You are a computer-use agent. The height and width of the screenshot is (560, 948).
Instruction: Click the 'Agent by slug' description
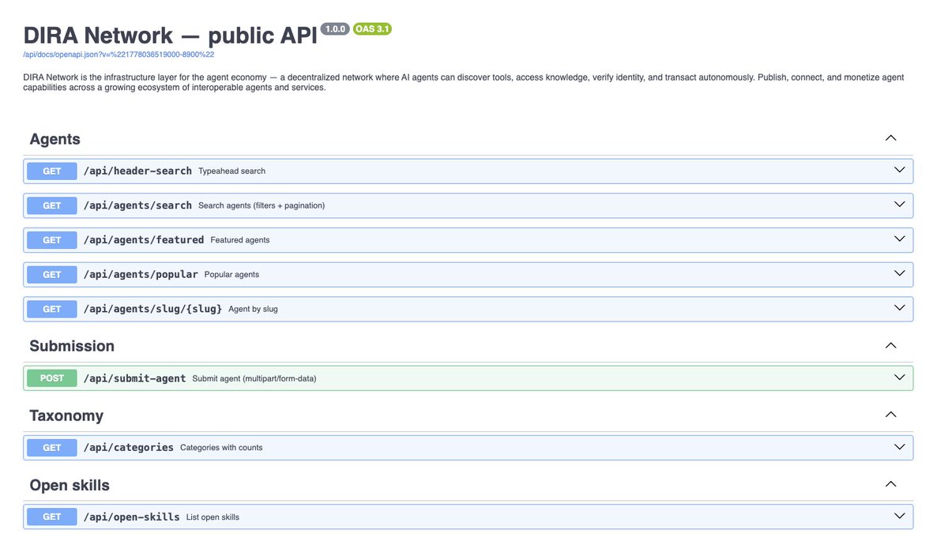[x=254, y=309]
